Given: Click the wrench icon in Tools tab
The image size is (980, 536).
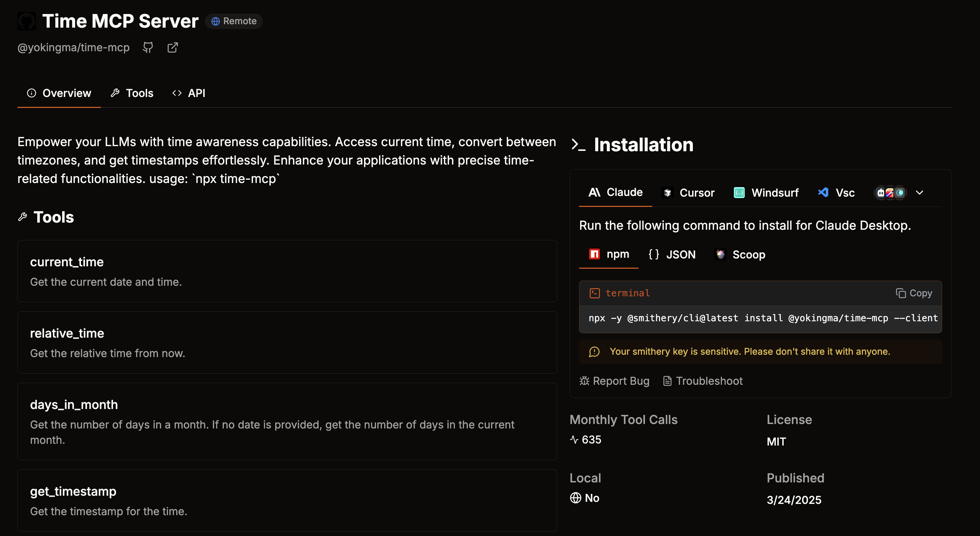Looking at the screenshot, I should [x=115, y=93].
